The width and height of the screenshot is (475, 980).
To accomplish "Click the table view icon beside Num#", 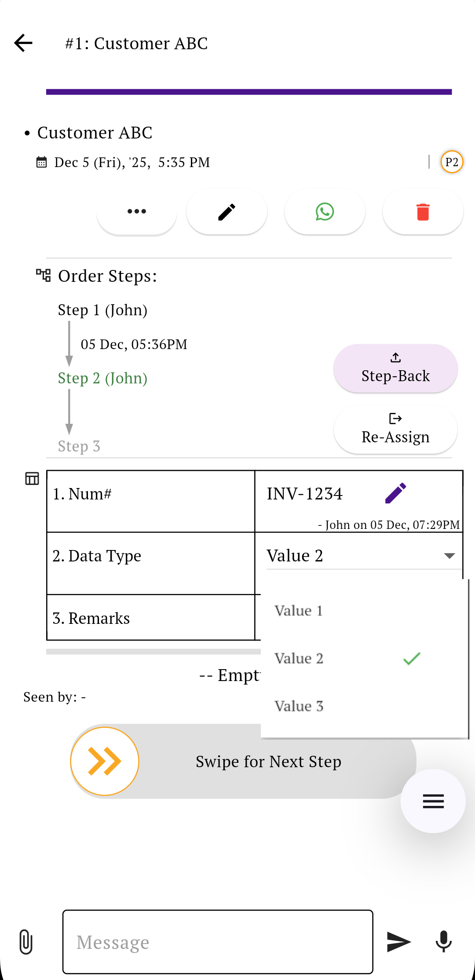I will click(32, 478).
